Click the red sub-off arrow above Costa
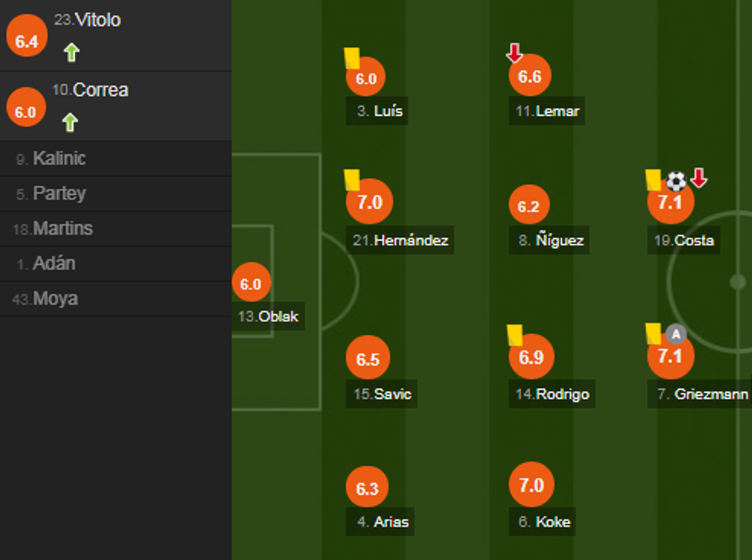The image size is (752, 560). click(698, 178)
